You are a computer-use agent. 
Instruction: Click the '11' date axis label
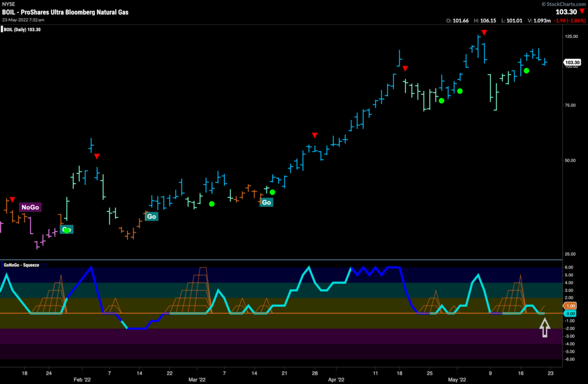[x=376, y=373]
